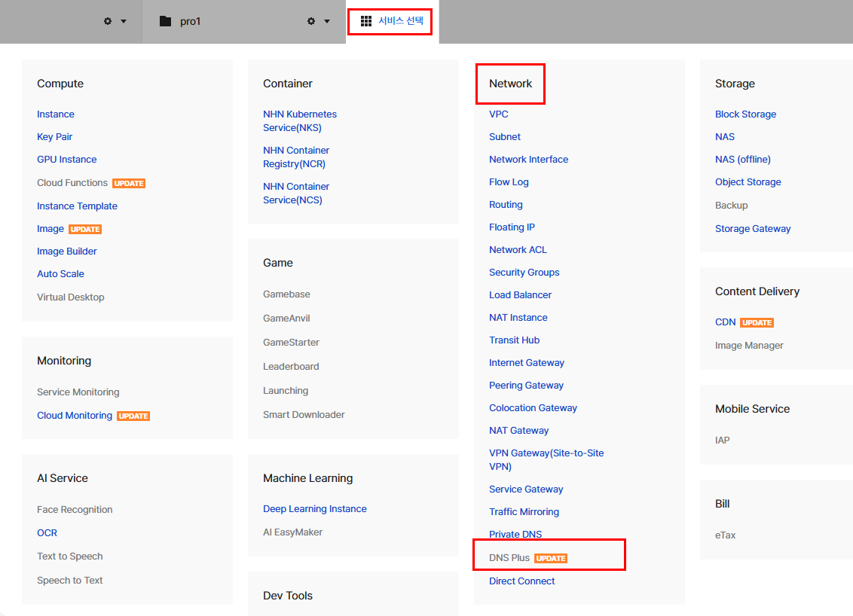
Task: Select AI EasyMaker
Action: click(x=292, y=532)
